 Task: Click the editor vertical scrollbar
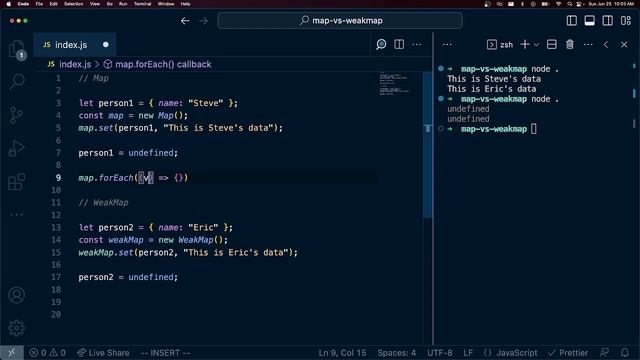(427, 146)
